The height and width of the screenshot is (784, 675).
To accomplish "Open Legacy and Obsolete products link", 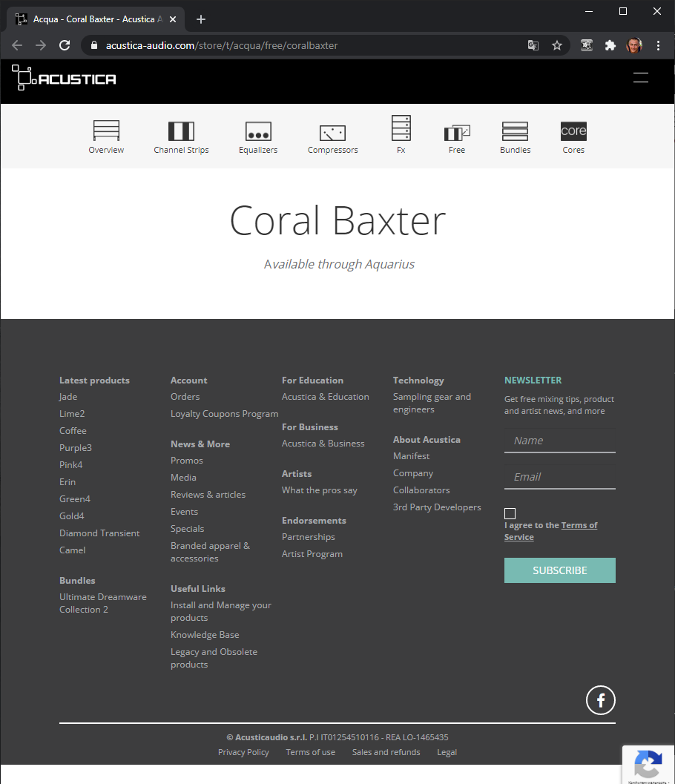I will pyautogui.click(x=214, y=658).
